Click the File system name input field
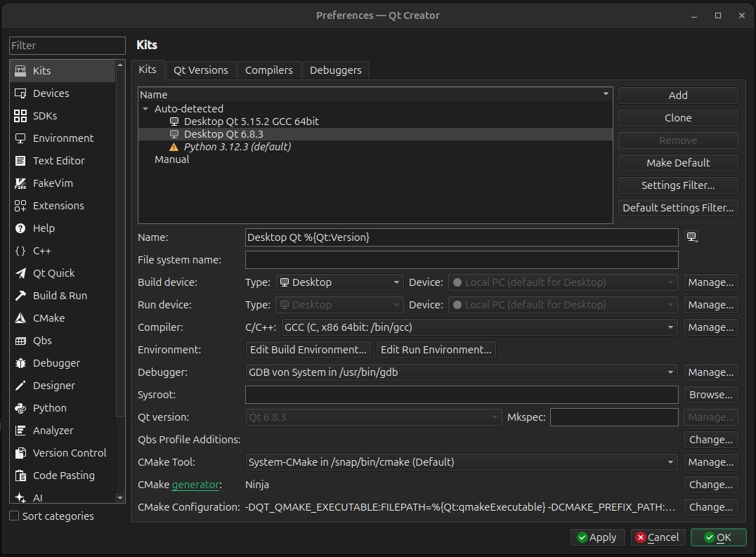Image resolution: width=756 pixels, height=557 pixels. (x=461, y=260)
